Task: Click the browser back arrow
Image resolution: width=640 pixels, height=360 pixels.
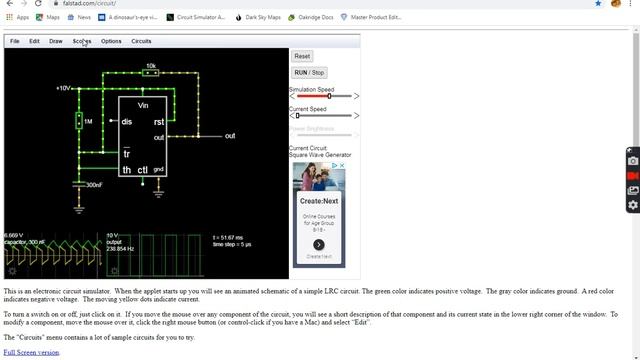Action: (x=9, y=3)
